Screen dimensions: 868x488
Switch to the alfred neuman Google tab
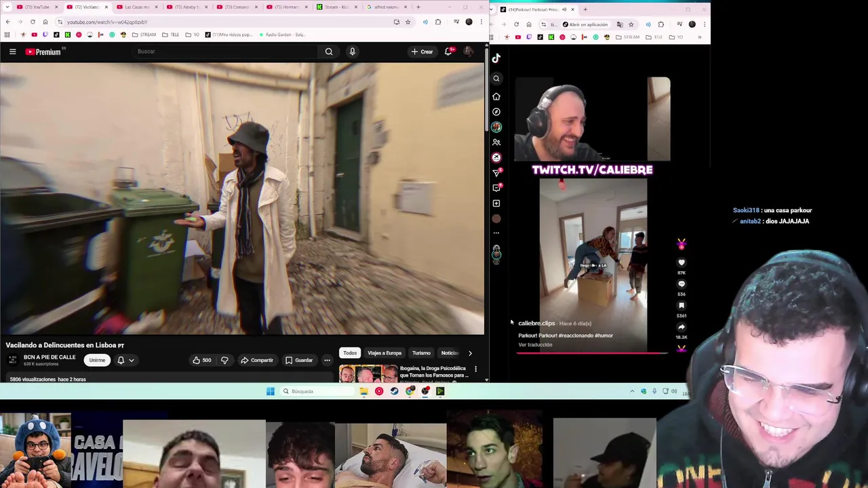coord(387,7)
